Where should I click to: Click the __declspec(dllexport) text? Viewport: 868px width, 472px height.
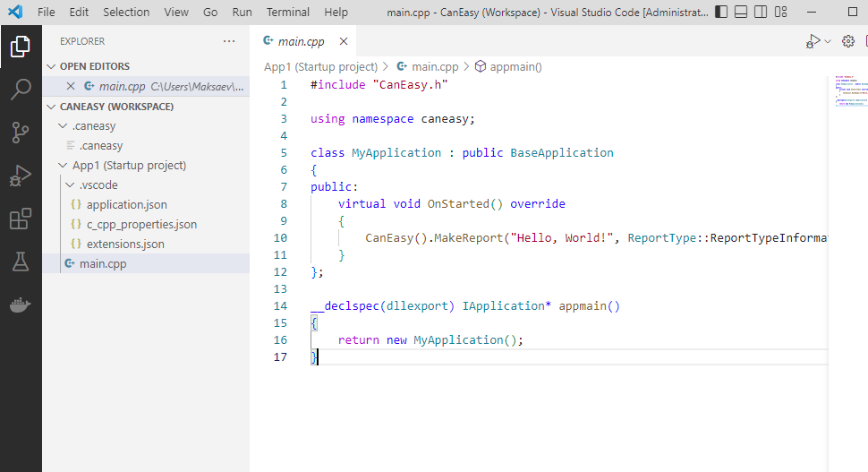pyautogui.click(x=382, y=306)
